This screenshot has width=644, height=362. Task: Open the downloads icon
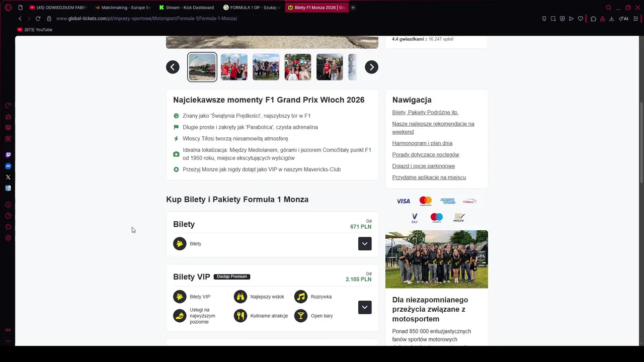click(x=611, y=19)
